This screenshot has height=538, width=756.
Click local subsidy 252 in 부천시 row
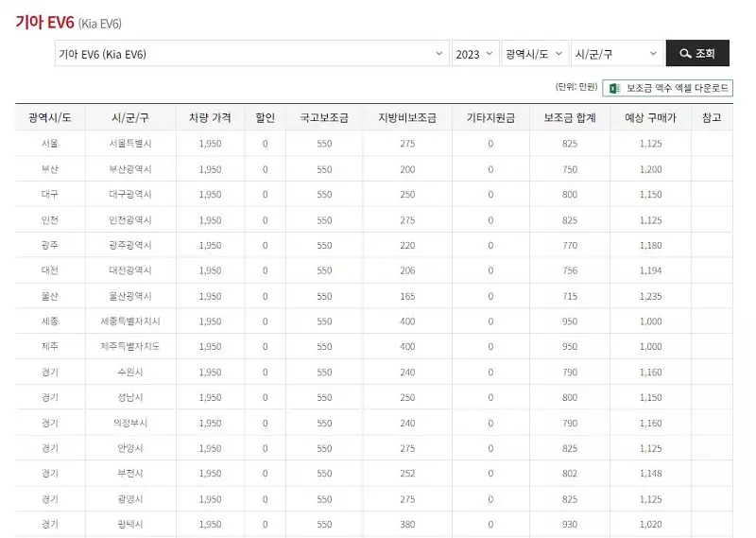pyautogui.click(x=407, y=474)
